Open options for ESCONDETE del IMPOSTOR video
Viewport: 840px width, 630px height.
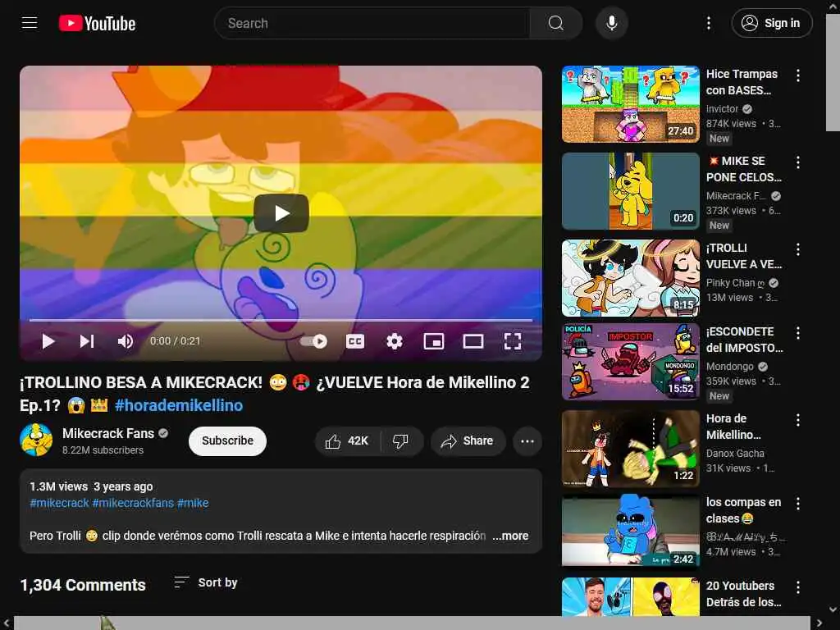(x=797, y=333)
